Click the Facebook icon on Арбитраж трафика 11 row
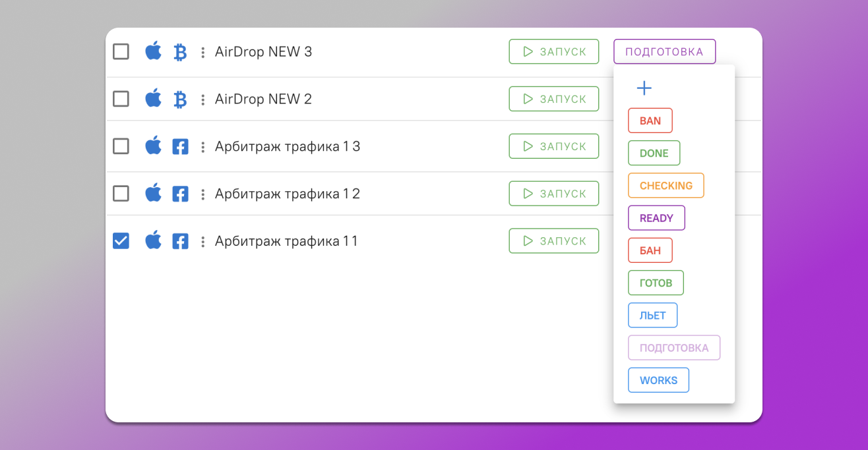Screen dimensions: 868x450 [x=179, y=240]
